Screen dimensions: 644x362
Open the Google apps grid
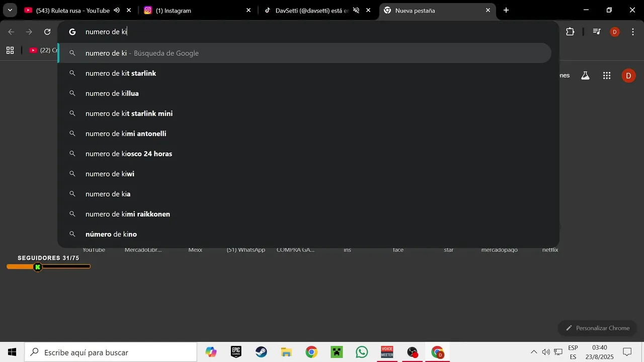(607, 75)
